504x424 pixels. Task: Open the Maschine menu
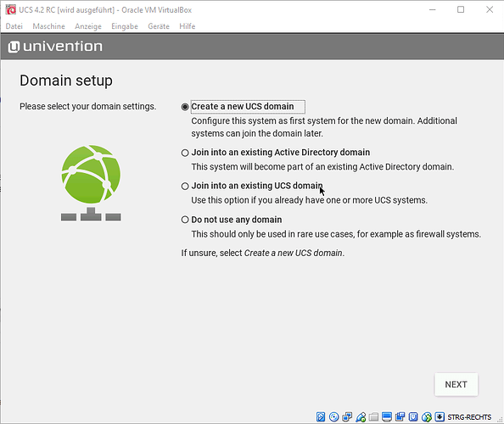[48, 26]
